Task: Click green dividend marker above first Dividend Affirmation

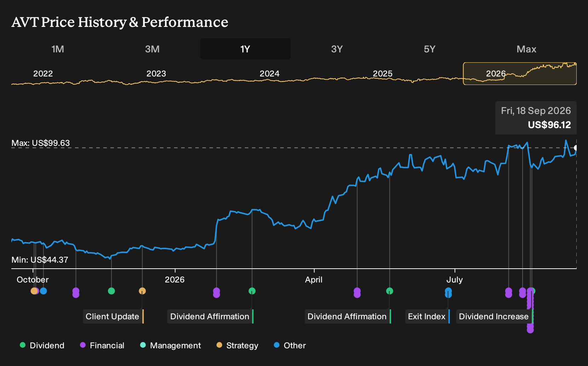Action: pyautogui.click(x=252, y=291)
